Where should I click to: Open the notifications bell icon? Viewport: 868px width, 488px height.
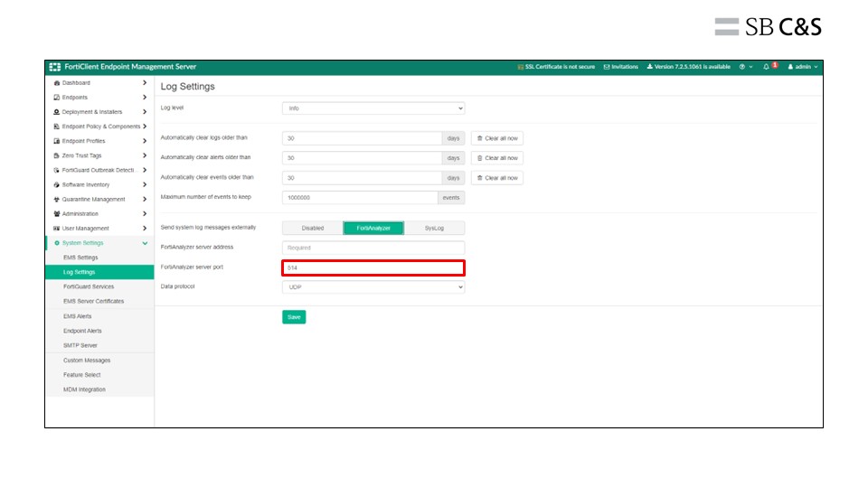766,67
